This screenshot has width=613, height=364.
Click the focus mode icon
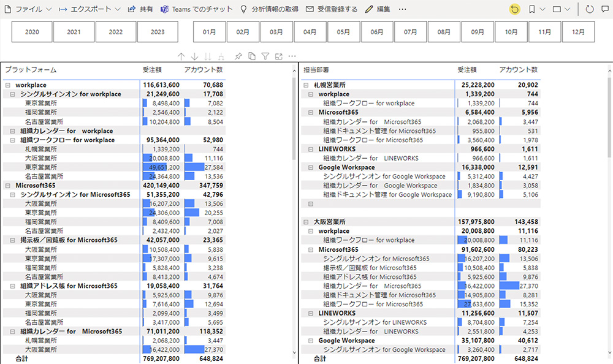pyautogui.click(x=278, y=56)
